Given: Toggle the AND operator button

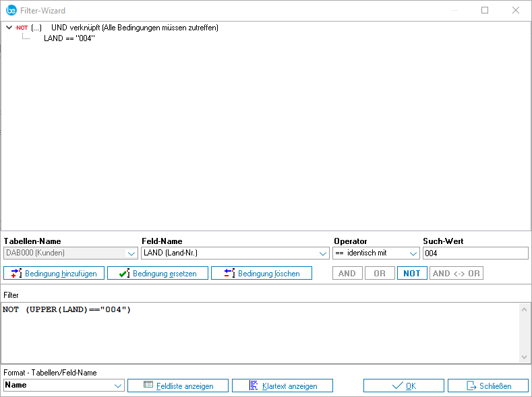Looking at the screenshot, I should (x=347, y=274).
